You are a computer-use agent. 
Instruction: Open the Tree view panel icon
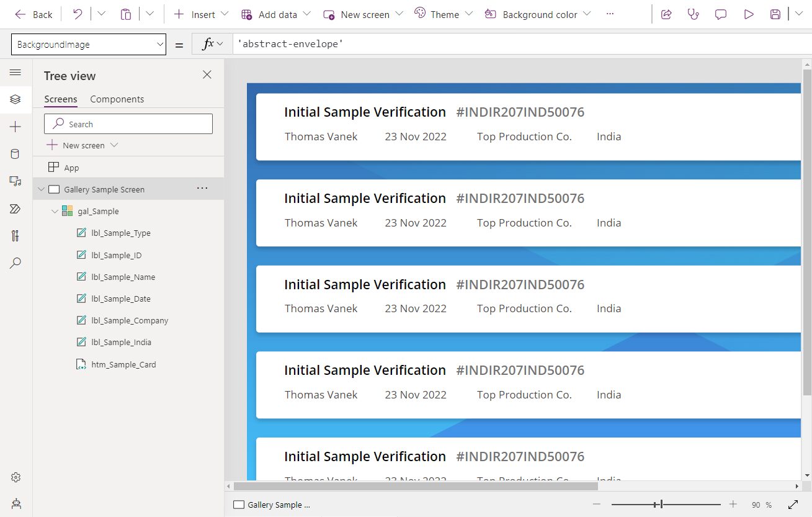(x=16, y=99)
